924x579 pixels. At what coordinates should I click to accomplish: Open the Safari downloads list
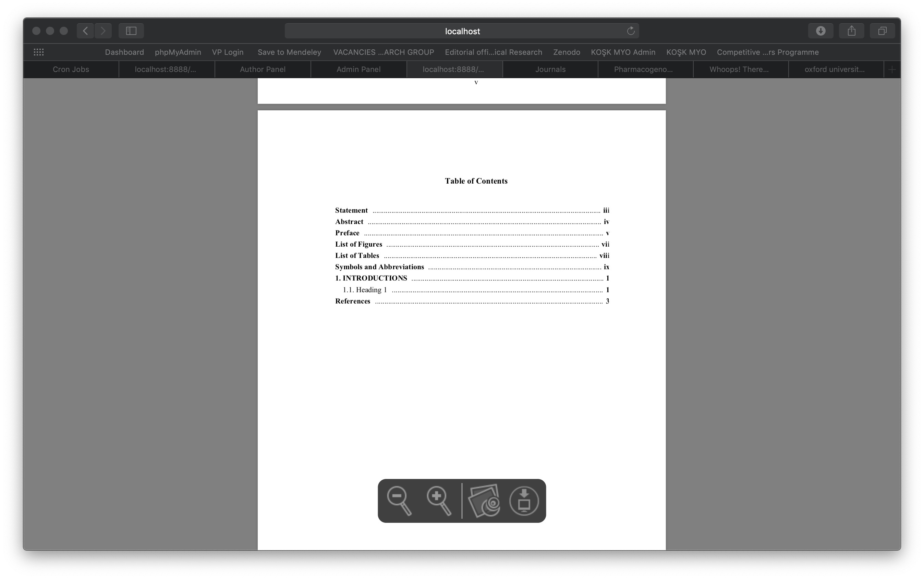(820, 30)
